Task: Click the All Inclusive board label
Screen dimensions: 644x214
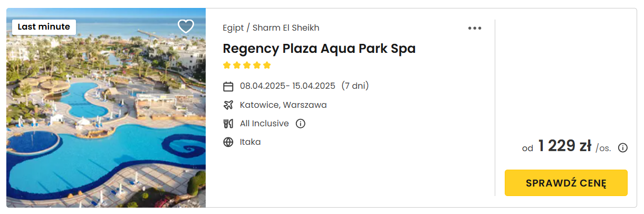Action: point(264,124)
